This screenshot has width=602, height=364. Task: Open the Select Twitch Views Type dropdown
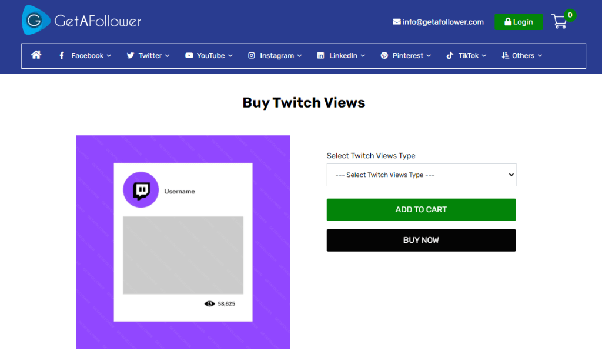[x=421, y=175]
